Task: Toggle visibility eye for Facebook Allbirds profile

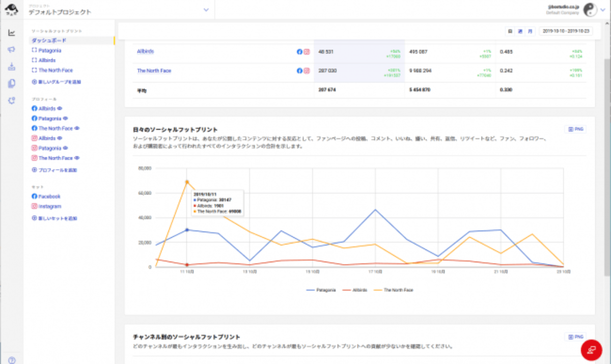Action: pyautogui.click(x=60, y=108)
